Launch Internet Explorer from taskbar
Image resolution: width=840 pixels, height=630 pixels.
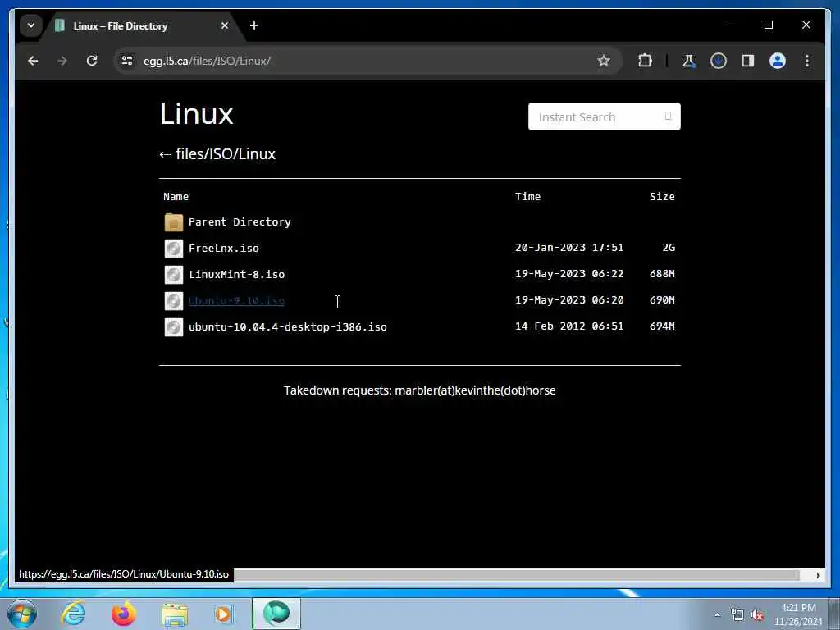pos(73,614)
